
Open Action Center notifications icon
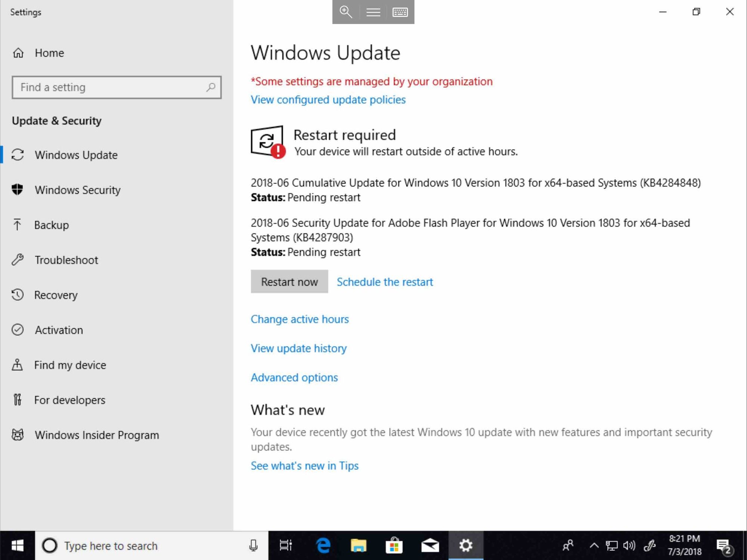click(x=724, y=546)
